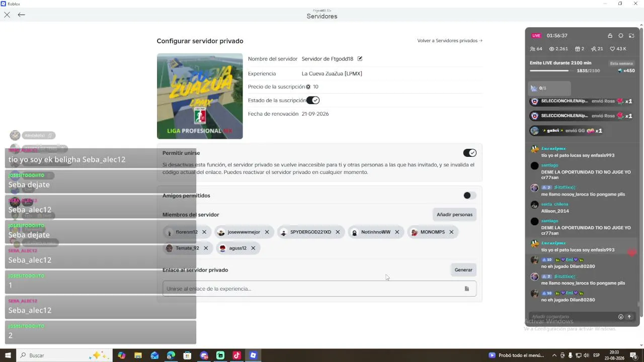Image resolution: width=644 pixels, height=362 pixels.
Task: Open Volver a Servidores privados link
Action: tap(450, 41)
